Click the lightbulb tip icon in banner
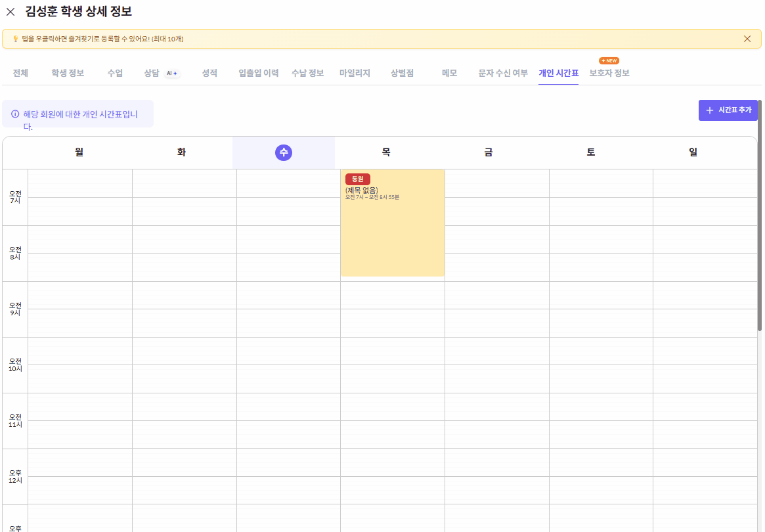Image resolution: width=765 pixels, height=532 pixels. pyautogui.click(x=15, y=39)
